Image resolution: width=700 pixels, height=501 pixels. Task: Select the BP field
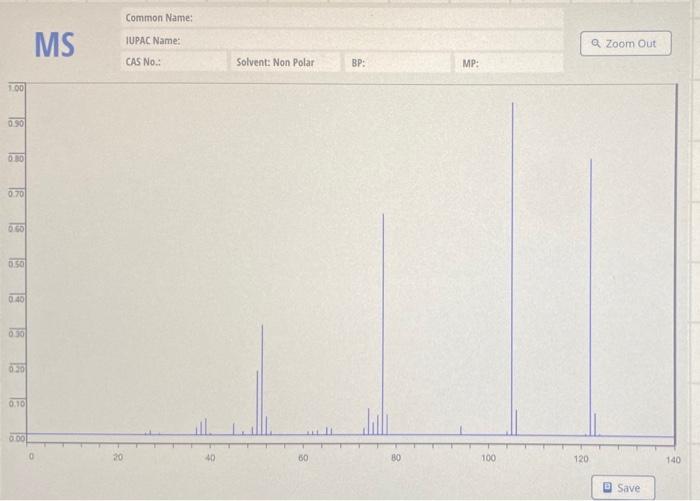pos(397,63)
